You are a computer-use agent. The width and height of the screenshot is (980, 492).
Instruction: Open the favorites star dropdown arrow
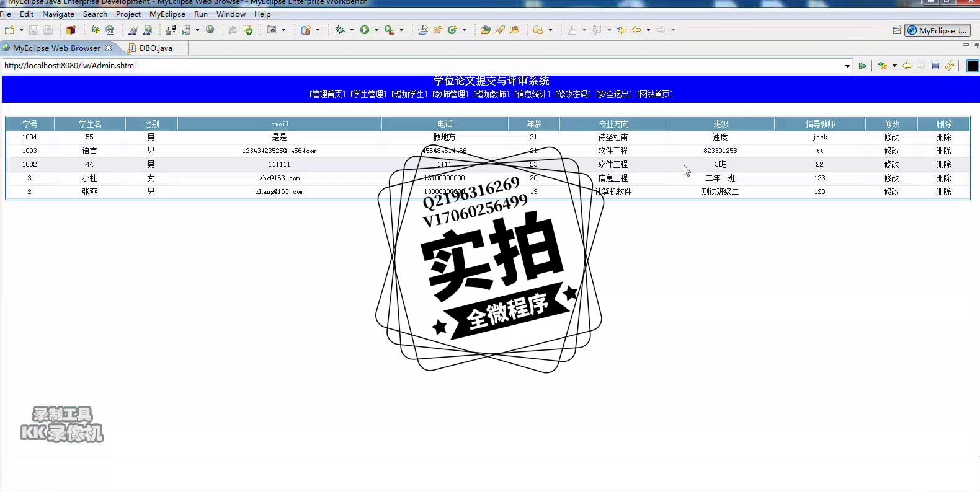coord(894,66)
